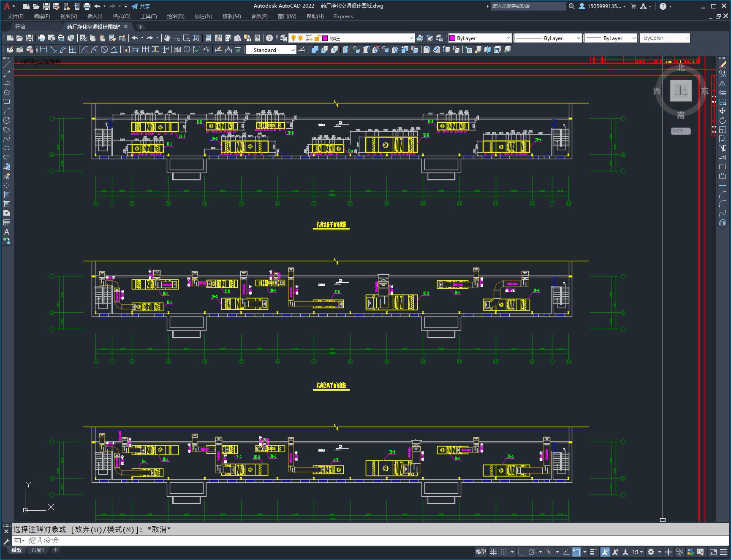This screenshot has width=731, height=560.
Task: Select the Rectangle draw tool
Action: (7, 102)
